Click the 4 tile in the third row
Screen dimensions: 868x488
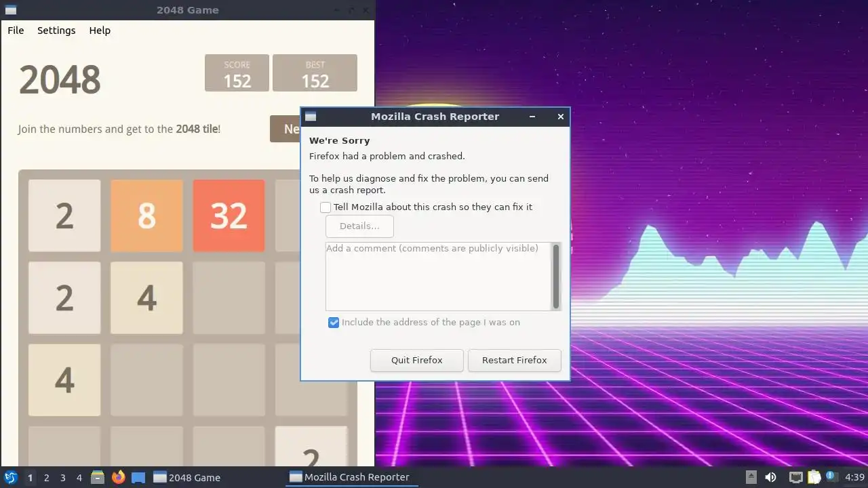pos(64,380)
